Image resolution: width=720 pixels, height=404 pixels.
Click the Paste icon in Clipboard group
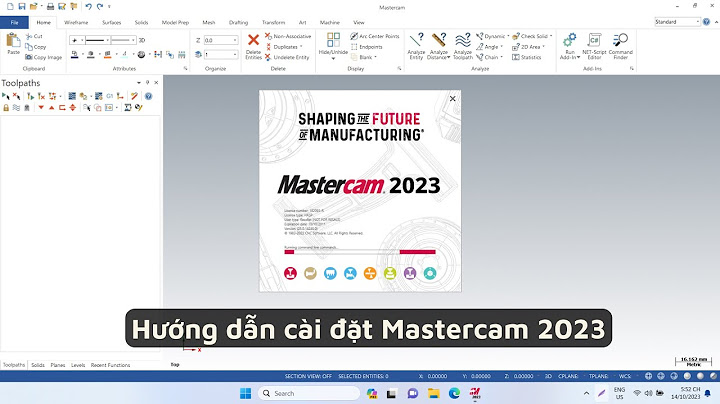tap(13, 41)
